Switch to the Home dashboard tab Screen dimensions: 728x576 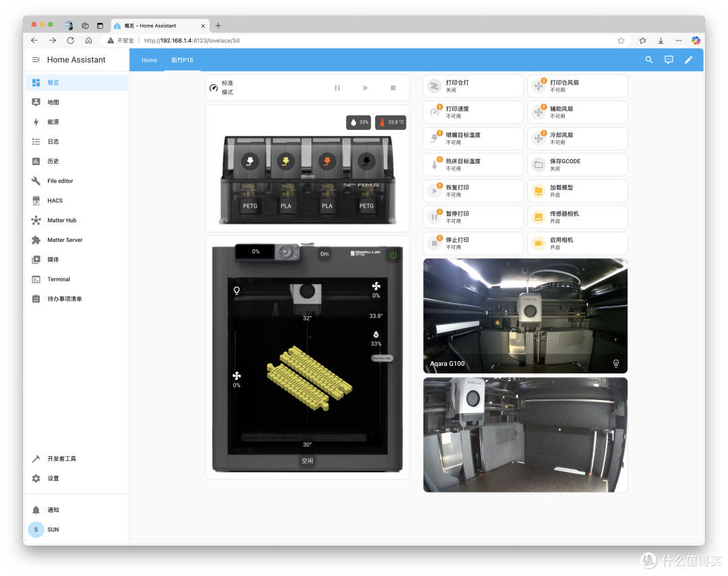(x=149, y=60)
